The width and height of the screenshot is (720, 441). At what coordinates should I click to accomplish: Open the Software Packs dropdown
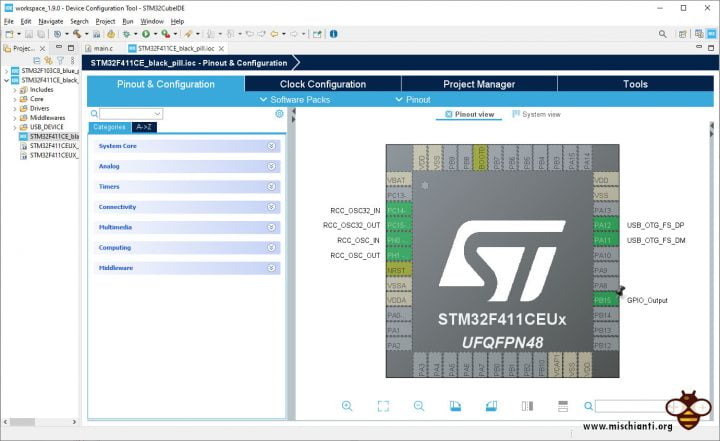pyautogui.click(x=295, y=100)
